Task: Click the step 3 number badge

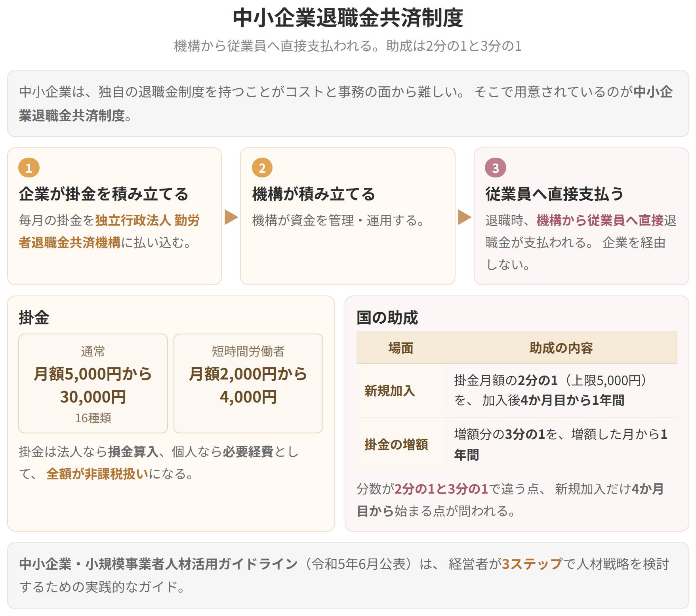Action: pos(496,168)
